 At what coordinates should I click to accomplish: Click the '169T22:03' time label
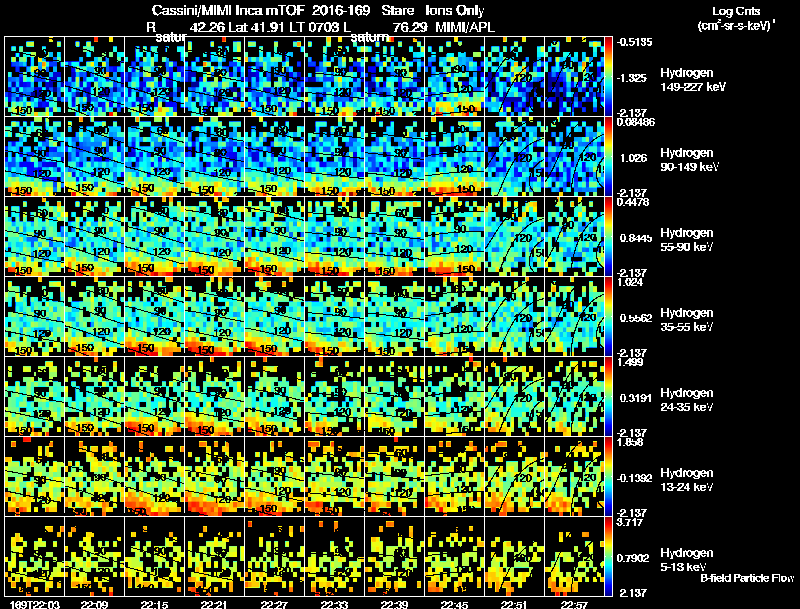click(34, 604)
